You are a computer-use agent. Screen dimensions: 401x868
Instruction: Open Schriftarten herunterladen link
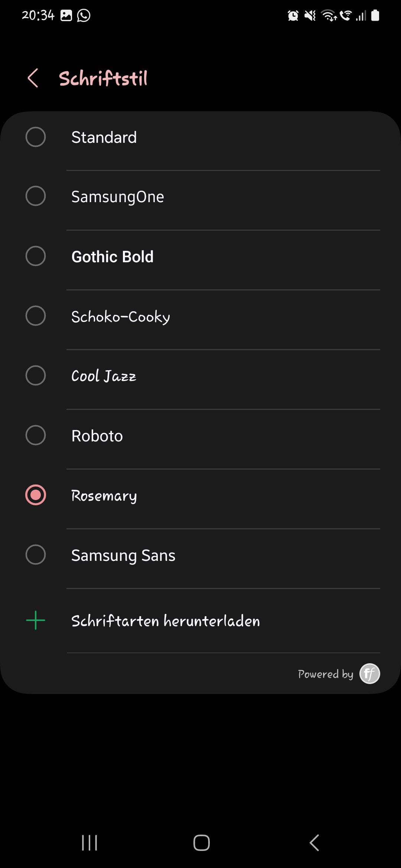point(166,621)
